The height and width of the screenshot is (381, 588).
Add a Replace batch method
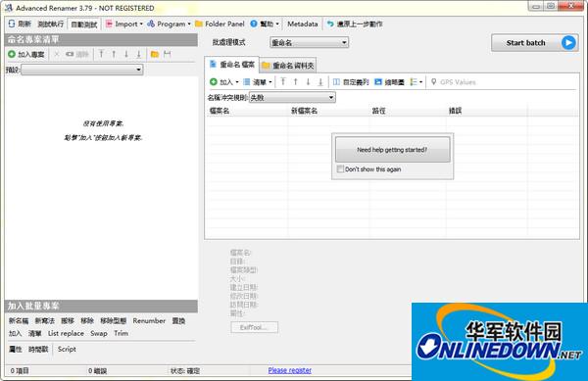coord(178,321)
